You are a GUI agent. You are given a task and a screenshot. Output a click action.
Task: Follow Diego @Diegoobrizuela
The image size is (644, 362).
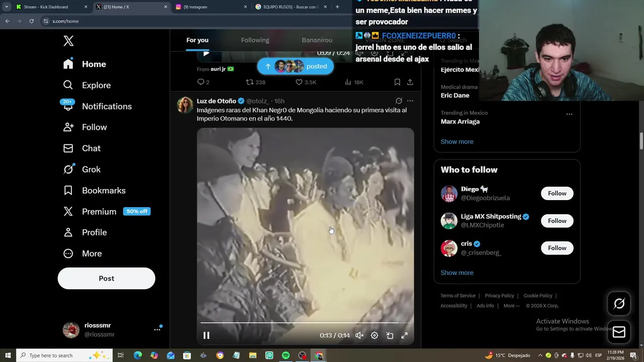coord(557,194)
